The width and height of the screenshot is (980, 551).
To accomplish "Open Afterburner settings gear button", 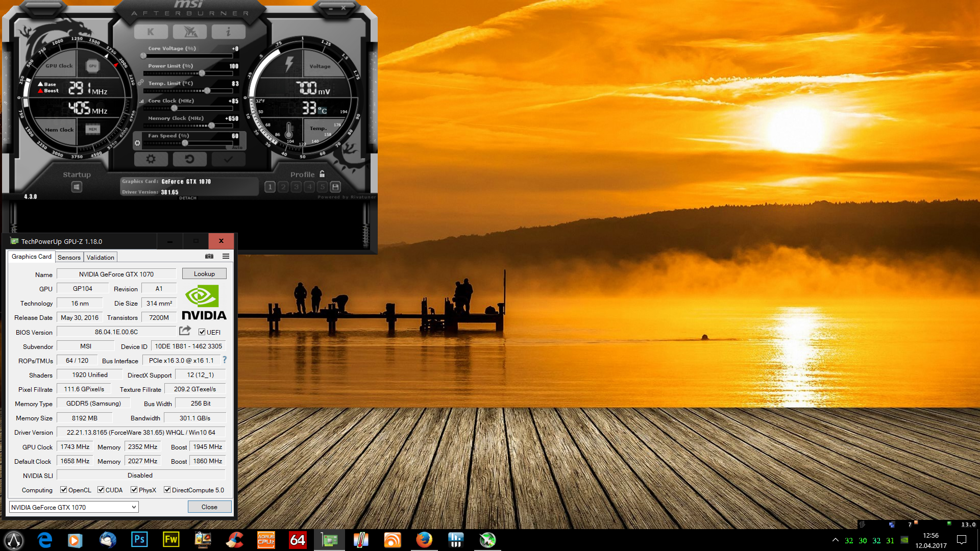I will tap(151, 159).
